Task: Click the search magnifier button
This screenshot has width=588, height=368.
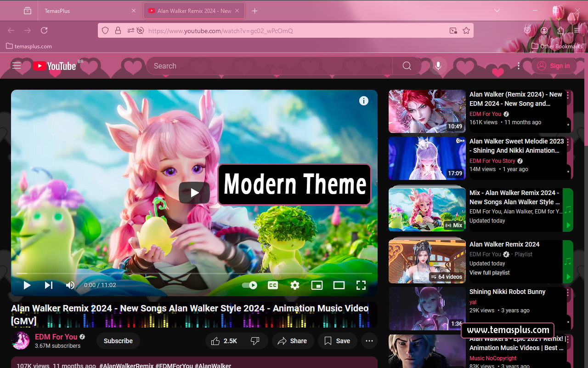Action: coord(407,66)
